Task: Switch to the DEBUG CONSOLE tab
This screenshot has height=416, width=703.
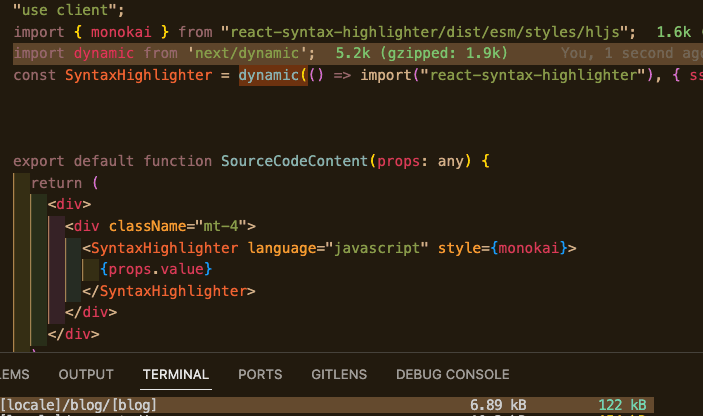Action: pyautogui.click(x=452, y=374)
